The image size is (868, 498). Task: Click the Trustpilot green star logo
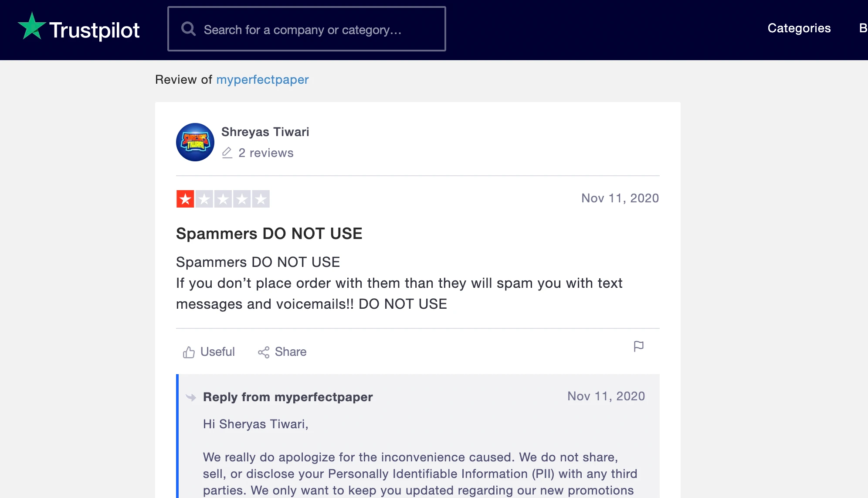point(32,27)
